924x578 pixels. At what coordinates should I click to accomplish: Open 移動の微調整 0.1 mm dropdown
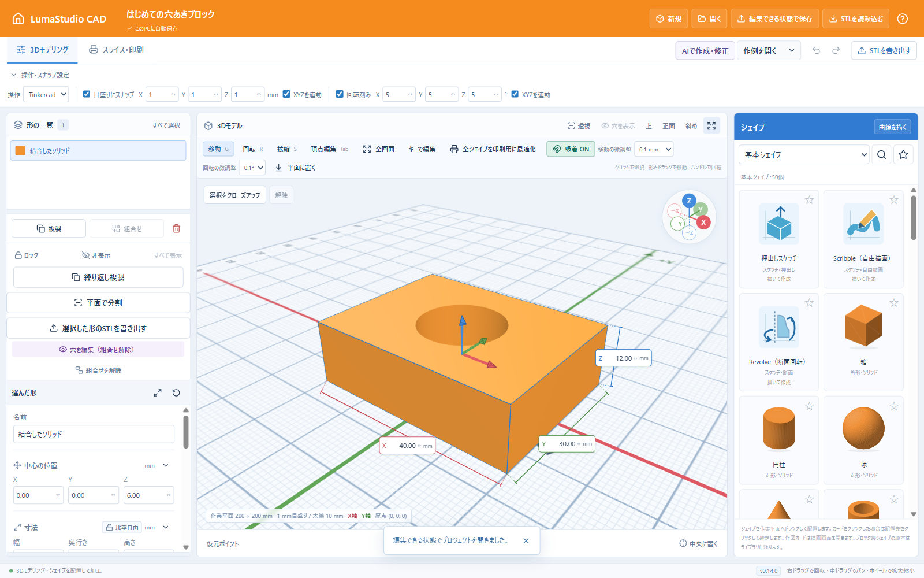[x=654, y=149]
